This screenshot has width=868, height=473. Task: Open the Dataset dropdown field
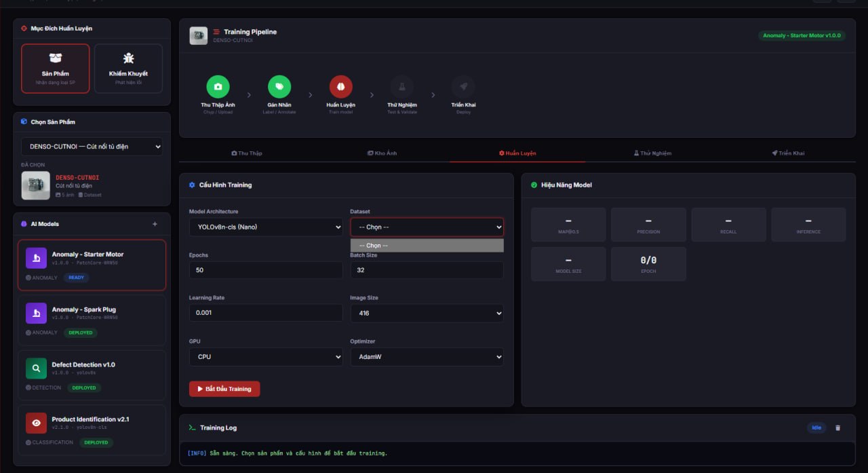click(427, 227)
